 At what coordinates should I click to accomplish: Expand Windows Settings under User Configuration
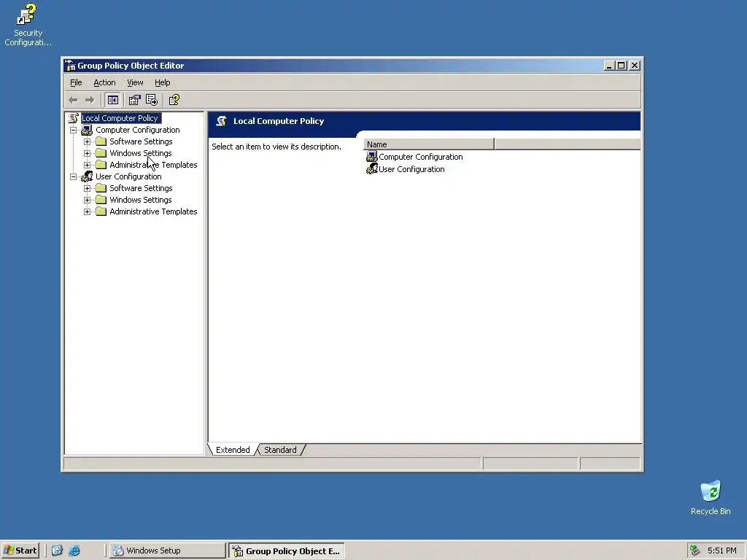tap(88, 200)
